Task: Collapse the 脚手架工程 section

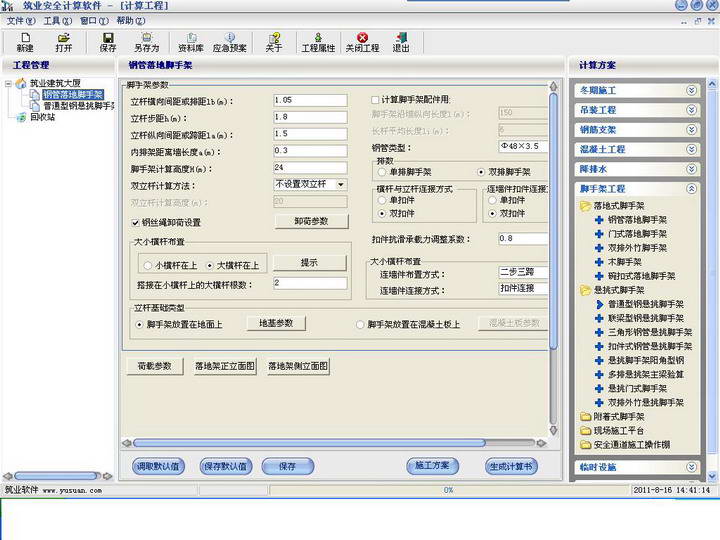Action: (x=691, y=188)
